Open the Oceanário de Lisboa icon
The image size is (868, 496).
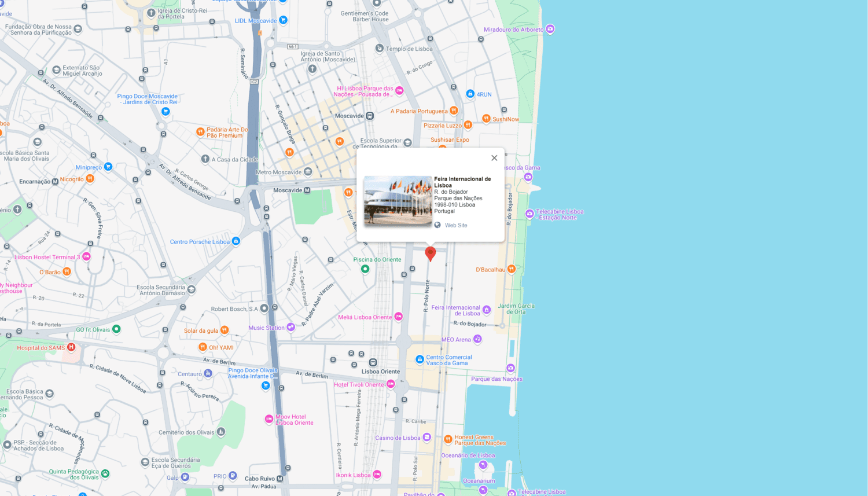tap(483, 465)
